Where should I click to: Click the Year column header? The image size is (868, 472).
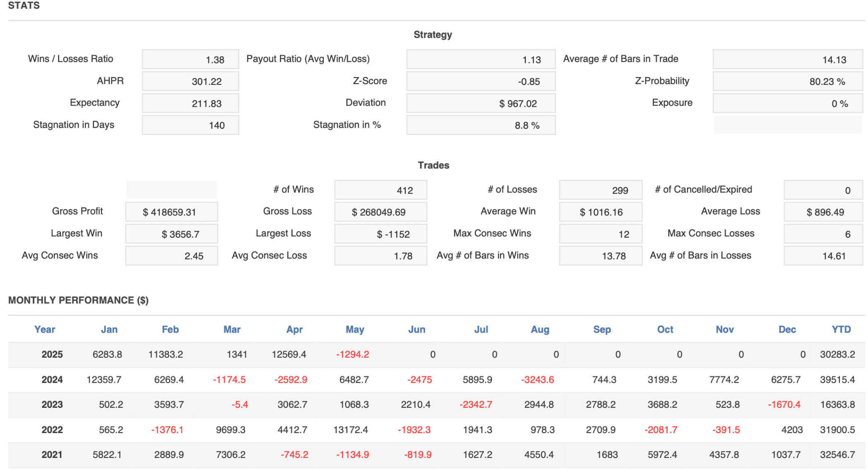[x=45, y=330]
